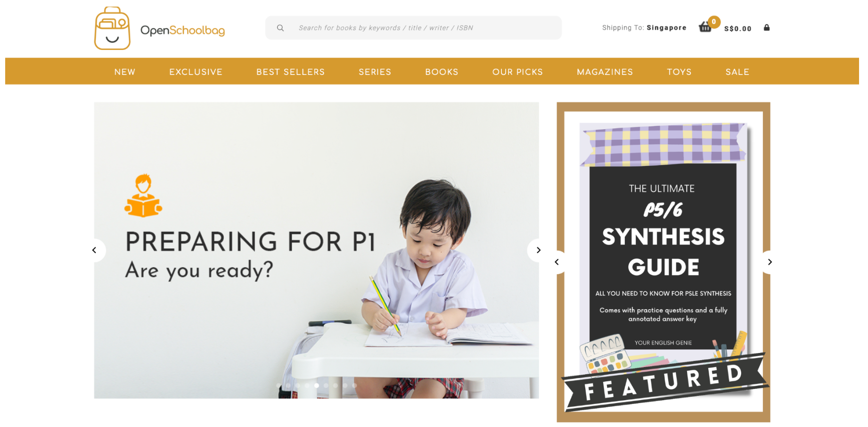Change the Singapore shipping destination
The height and width of the screenshot is (427, 868).
tap(666, 28)
